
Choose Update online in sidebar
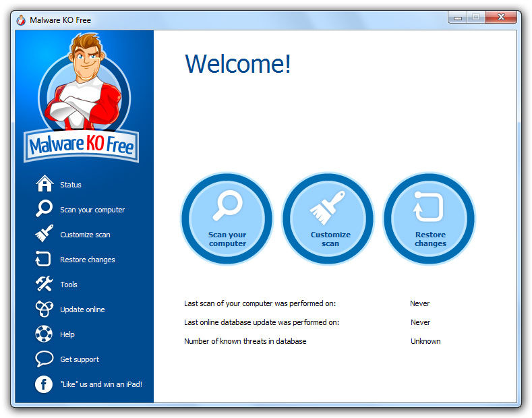[x=82, y=309]
